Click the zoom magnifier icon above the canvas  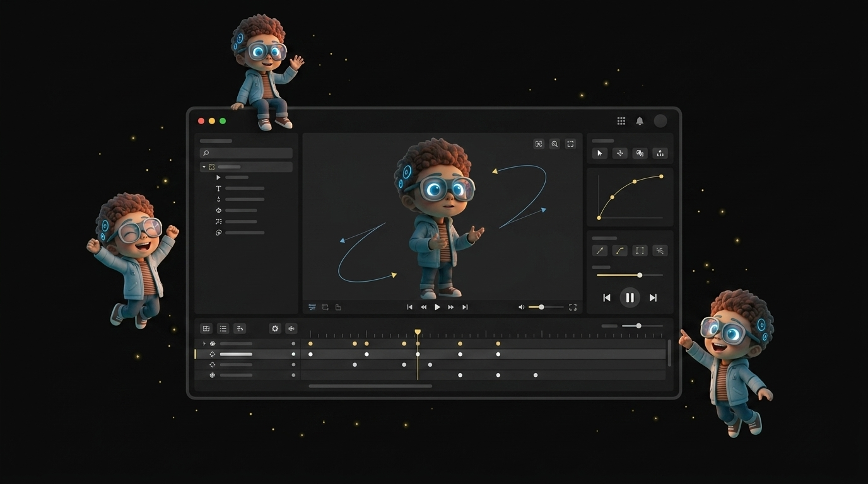[x=554, y=144]
